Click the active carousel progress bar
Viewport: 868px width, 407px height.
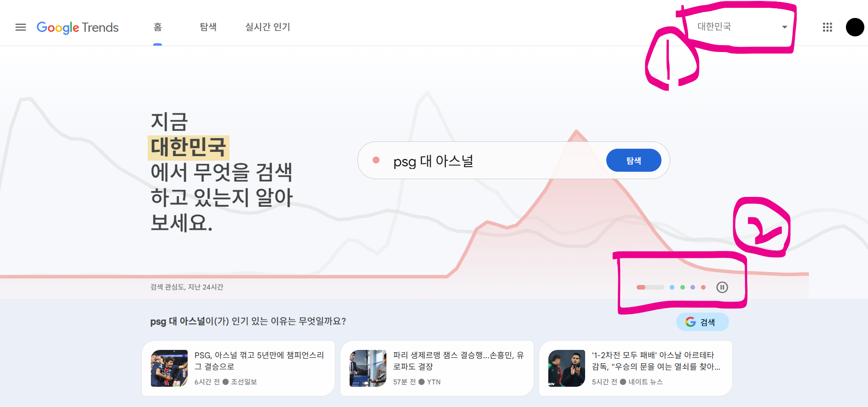[x=650, y=287]
